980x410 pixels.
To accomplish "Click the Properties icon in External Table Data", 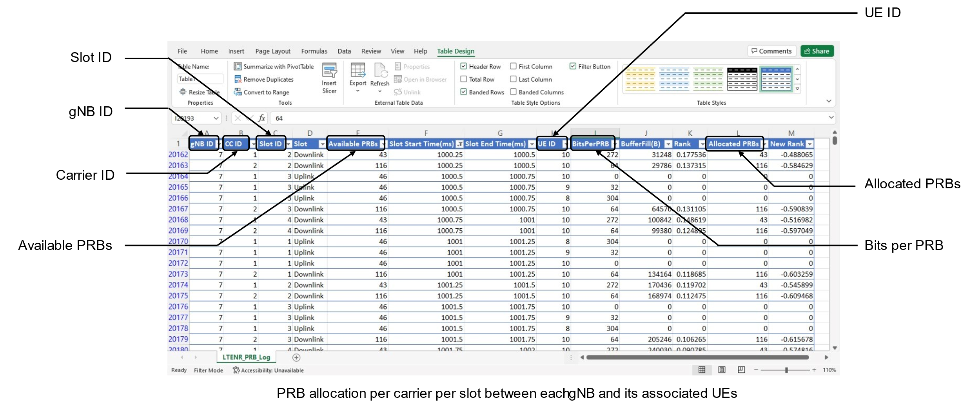I will pyautogui.click(x=398, y=66).
